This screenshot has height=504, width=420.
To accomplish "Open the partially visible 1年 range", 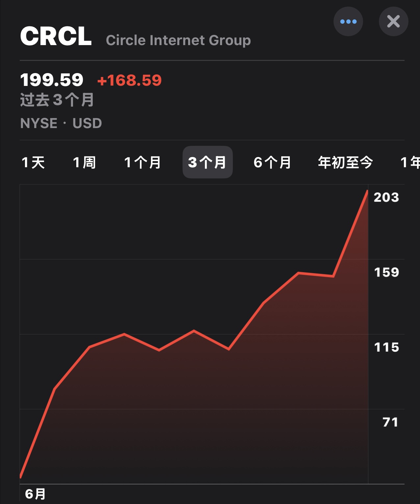I will [x=410, y=162].
